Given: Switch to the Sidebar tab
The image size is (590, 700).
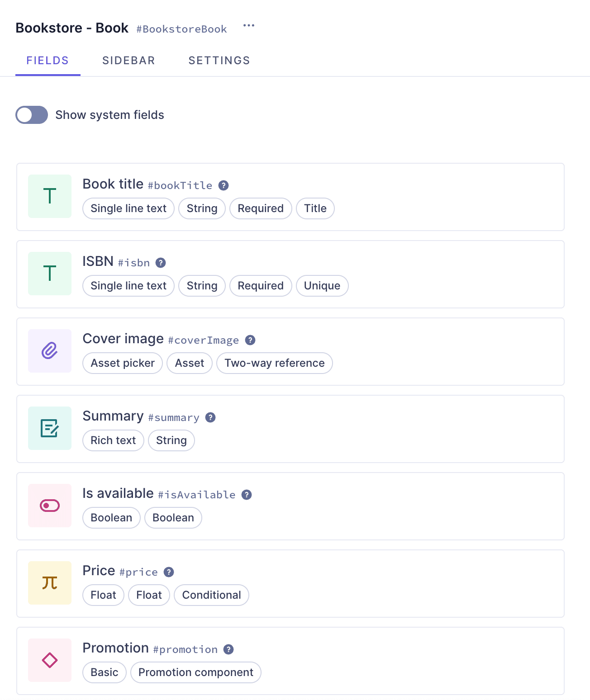Looking at the screenshot, I should click(128, 61).
